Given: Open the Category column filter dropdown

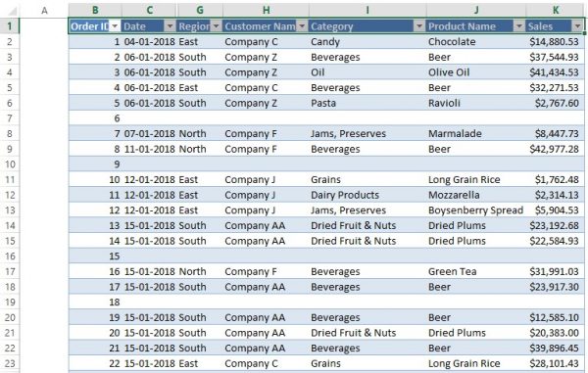Looking at the screenshot, I should (x=419, y=26).
